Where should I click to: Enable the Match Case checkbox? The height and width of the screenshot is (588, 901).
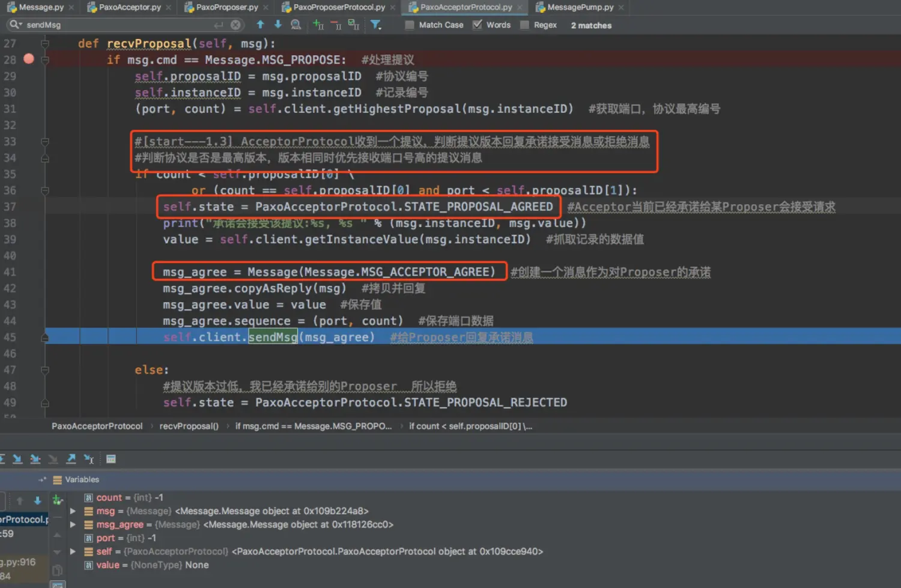click(410, 25)
